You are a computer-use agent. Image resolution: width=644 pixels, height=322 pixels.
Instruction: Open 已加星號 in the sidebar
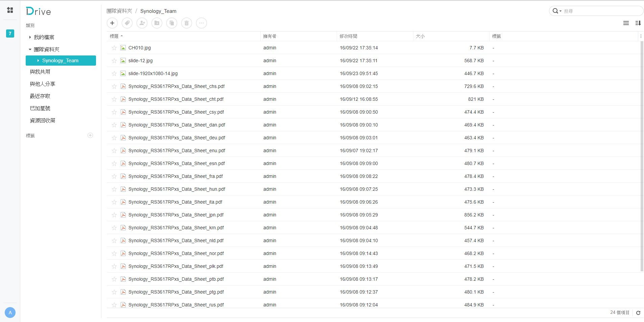click(40, 108)
